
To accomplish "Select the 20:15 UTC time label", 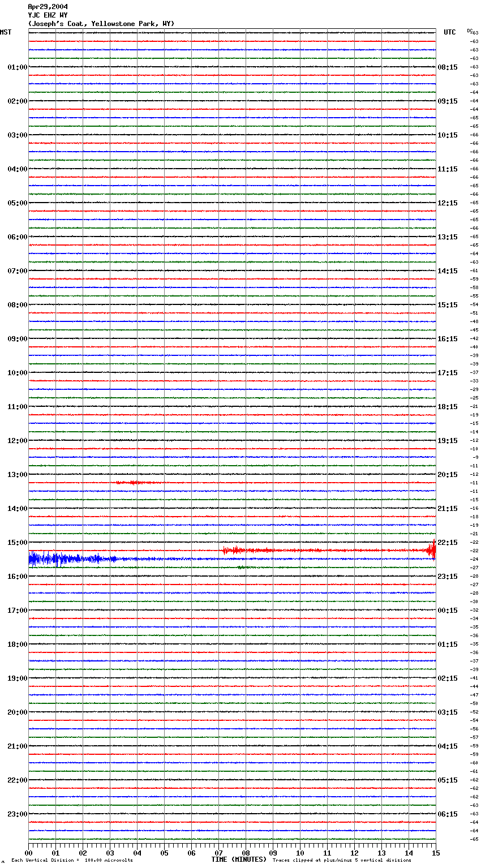I will (x=448, y=475).
